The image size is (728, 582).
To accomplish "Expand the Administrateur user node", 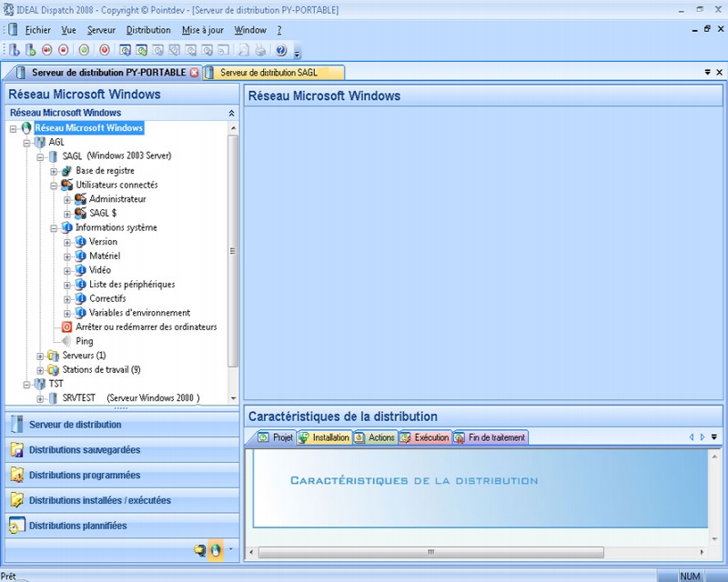I will [x=67, y=200].
